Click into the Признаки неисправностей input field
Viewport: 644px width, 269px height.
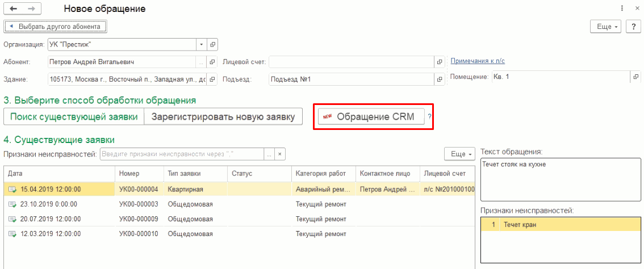pos(182,154)
